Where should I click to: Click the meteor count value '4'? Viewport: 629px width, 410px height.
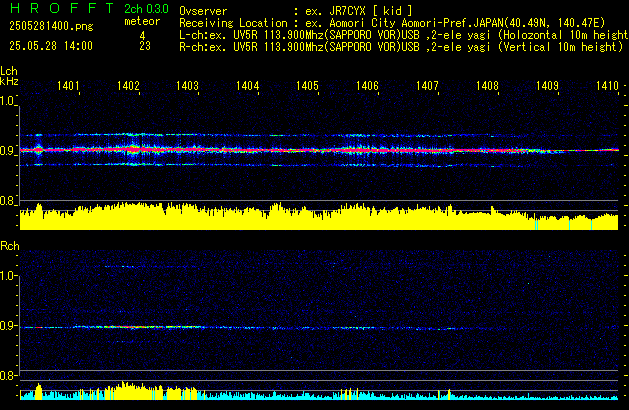(142, 36)
